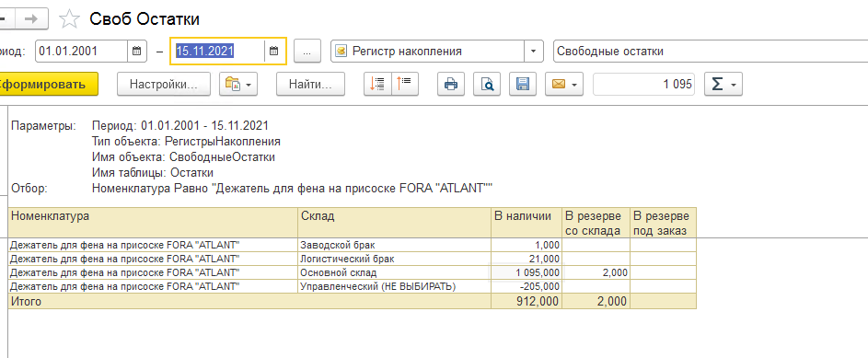Sort descending with the arrow-up icon

pyautogui.click(x=405, y=84)
